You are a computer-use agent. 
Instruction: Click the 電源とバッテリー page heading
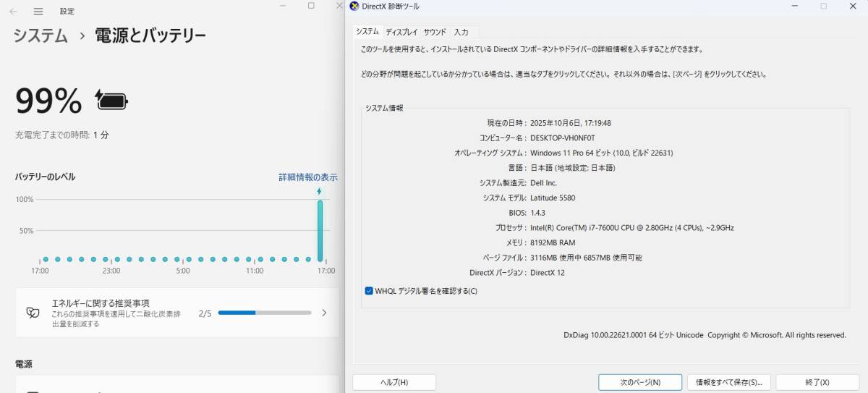coord(150,35)
